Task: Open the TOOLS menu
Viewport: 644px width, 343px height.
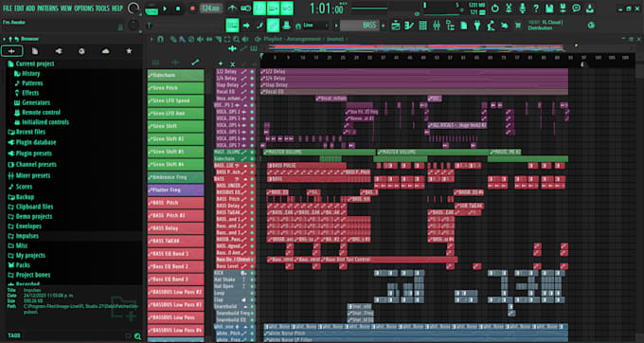Action: click(x=102, y=9)
